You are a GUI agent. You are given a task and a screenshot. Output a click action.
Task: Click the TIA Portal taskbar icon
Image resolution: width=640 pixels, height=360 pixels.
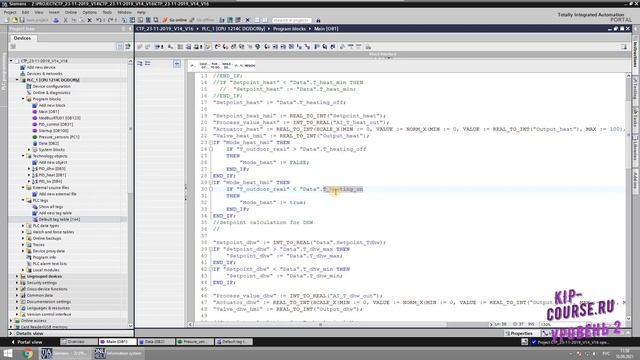point(65,353)
